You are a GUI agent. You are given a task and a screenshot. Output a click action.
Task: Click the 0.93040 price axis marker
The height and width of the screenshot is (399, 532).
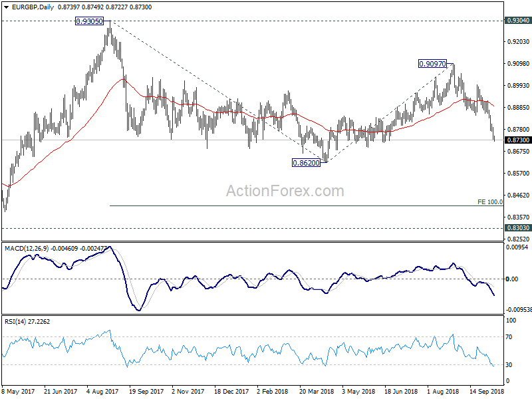pyautogui.click(x=518, y=21)
